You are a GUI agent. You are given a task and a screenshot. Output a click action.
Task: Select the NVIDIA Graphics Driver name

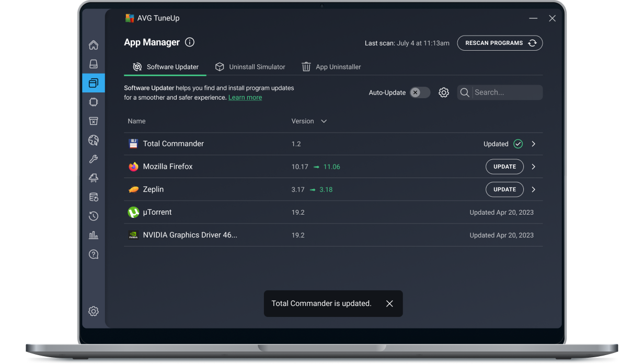[190, 235]
